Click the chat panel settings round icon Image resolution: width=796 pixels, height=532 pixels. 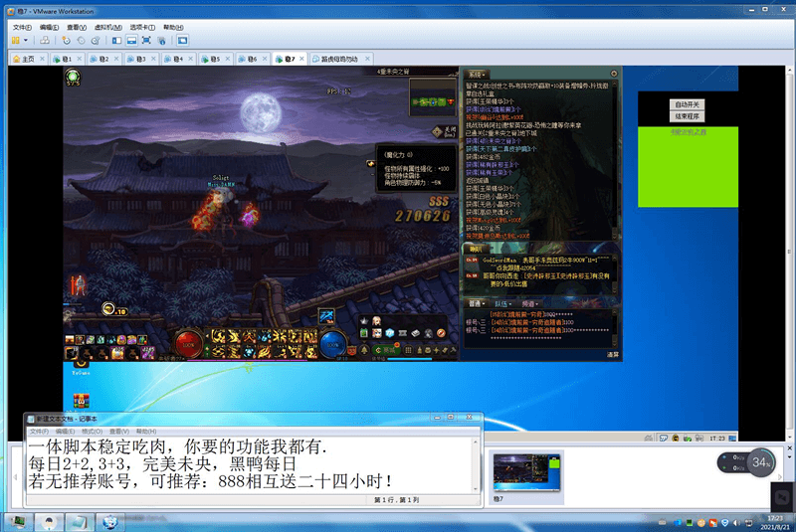pyautogui.click(x=613, y=74)
